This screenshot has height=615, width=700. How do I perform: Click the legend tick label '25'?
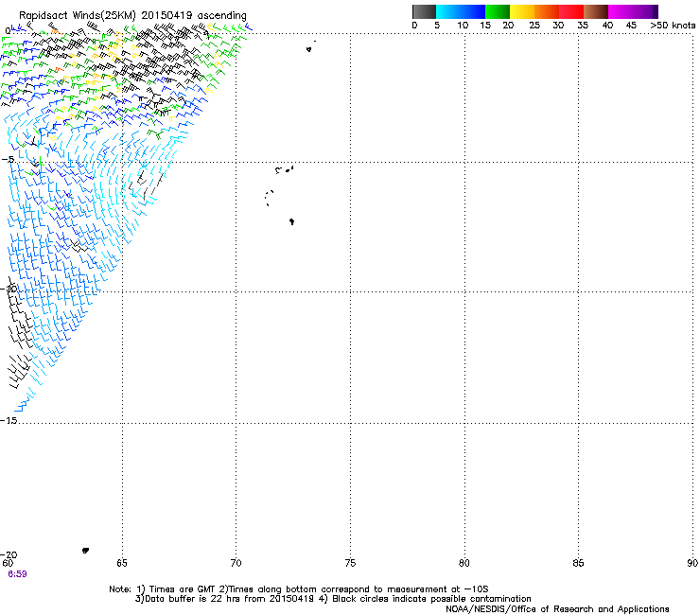click(534, 26)
